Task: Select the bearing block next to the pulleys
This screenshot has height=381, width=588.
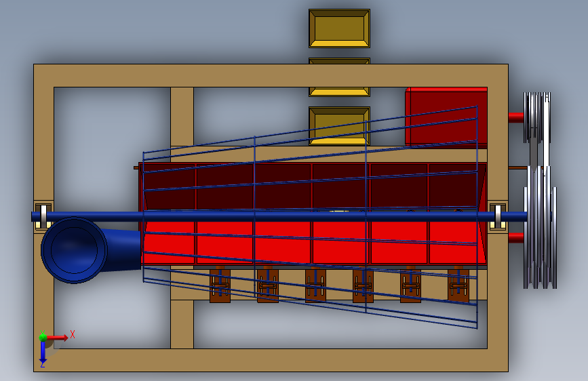Action: click(x=498, y=217)
